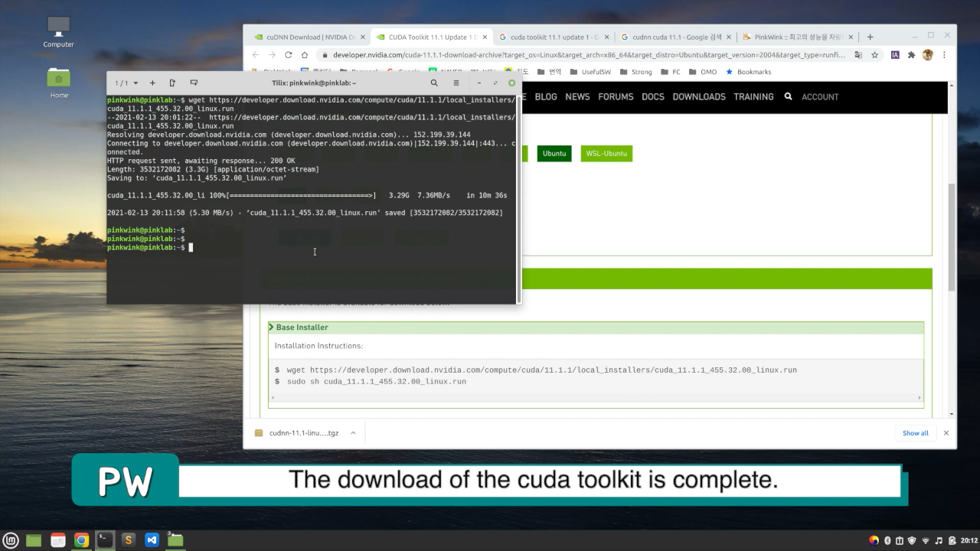The height and width of the screenshot is (551, 980).
Task: Switch to CUDA Toolkit 11.1 Update 1 tab
Action: 433,37
